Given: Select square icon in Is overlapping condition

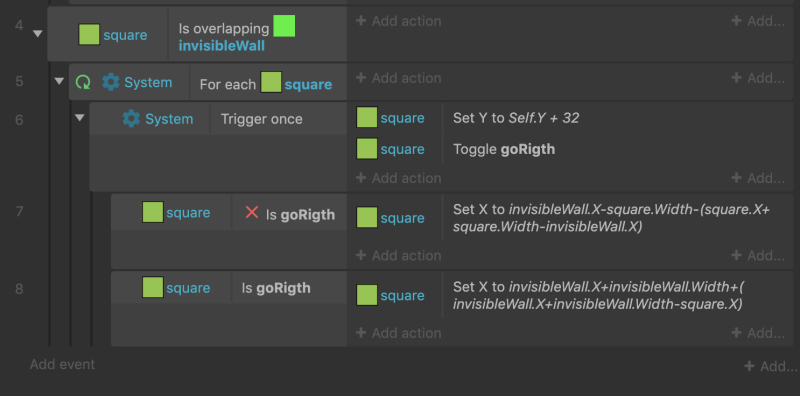Looking at the screenshot, I should [x=89, y=35].
